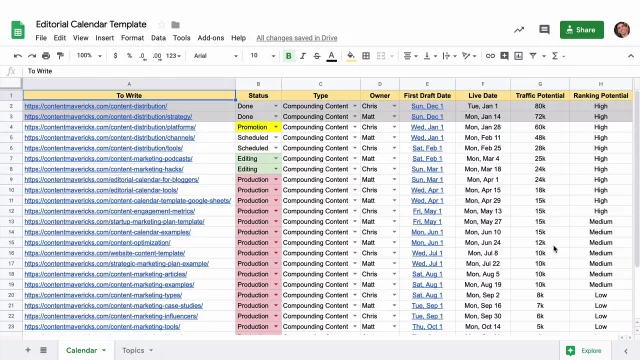Open number format 123 dropdown
The width and height of the screenshot is (640, 360).
pos(173,56)
